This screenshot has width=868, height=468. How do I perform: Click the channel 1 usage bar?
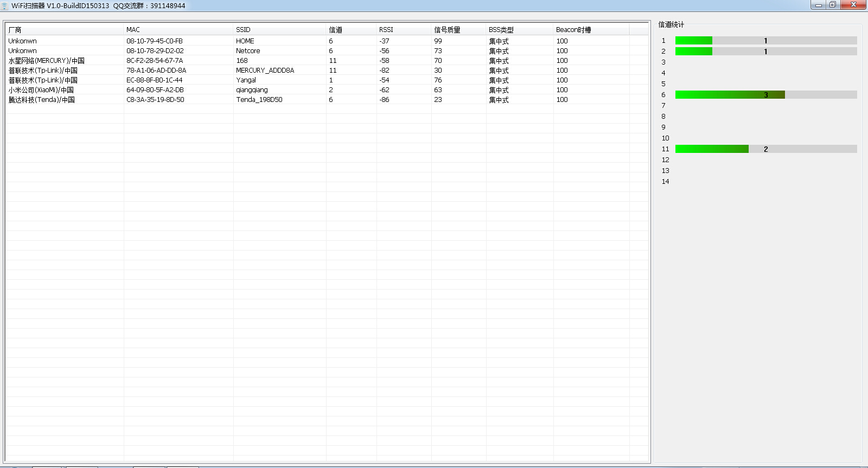point(765,41)
